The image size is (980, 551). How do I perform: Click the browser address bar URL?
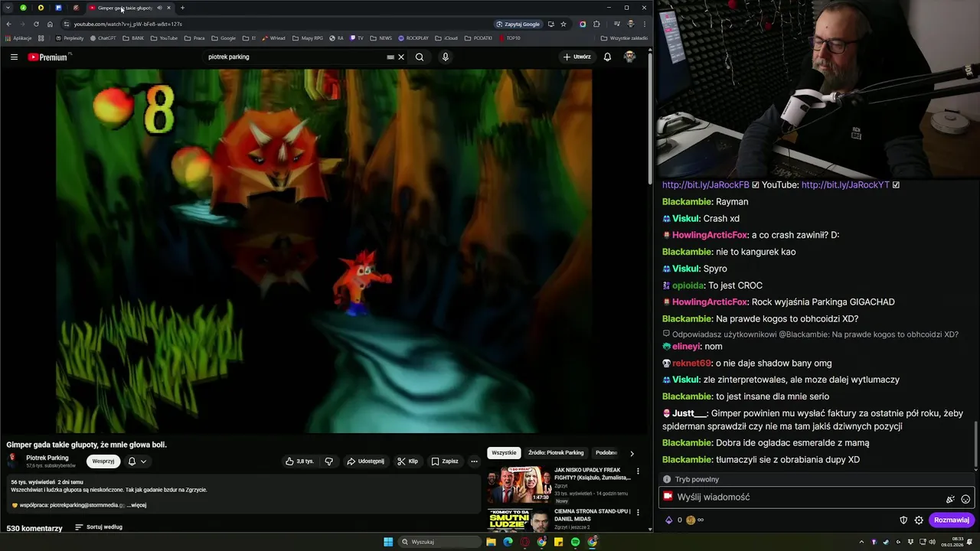pos(128,24)
